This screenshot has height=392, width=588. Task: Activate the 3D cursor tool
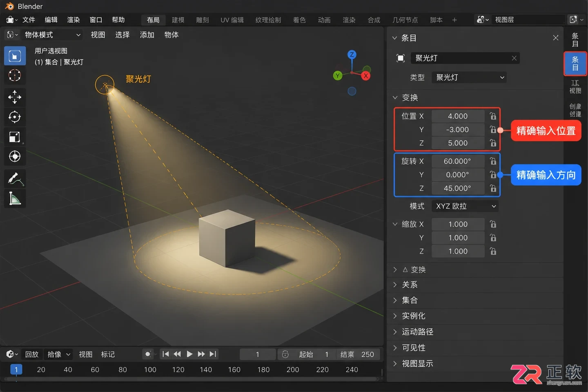tap(15, 76)
